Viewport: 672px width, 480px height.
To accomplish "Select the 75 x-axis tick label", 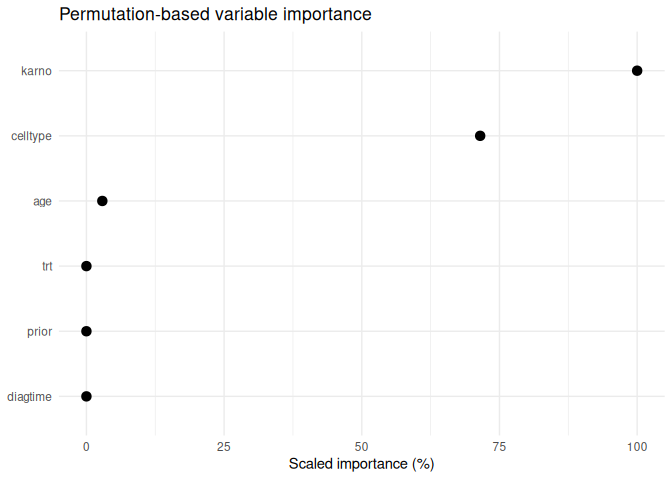I will (499, 446).
